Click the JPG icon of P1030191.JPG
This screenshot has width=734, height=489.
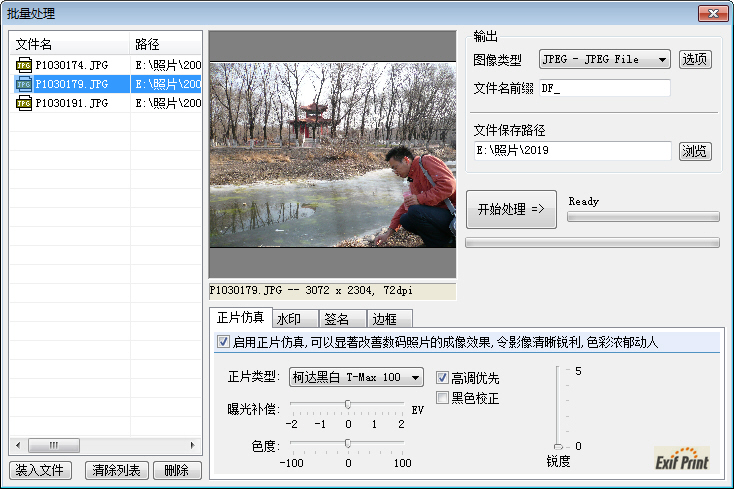tap(24, 103)
